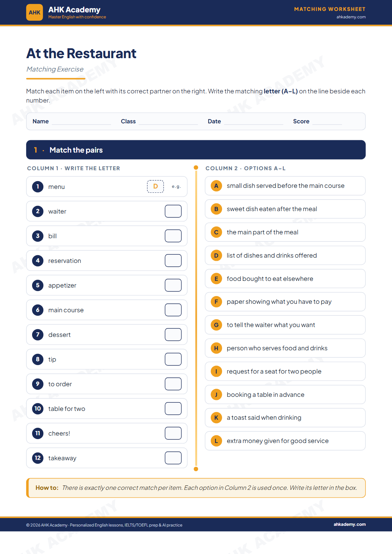
Task: Click the answer box for dessert
Action: click(x=173, y=334)
